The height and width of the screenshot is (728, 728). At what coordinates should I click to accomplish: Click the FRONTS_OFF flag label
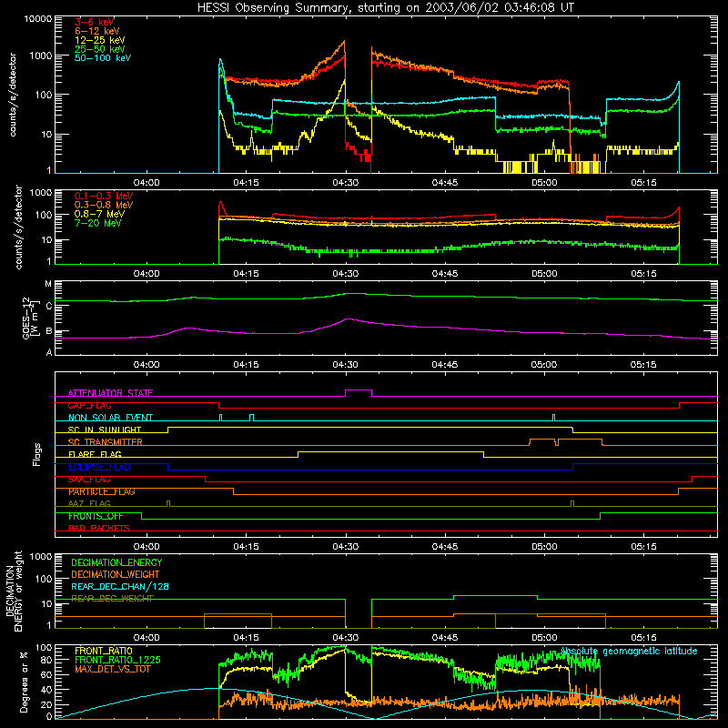pyautogui.click(x=96, y=516)
